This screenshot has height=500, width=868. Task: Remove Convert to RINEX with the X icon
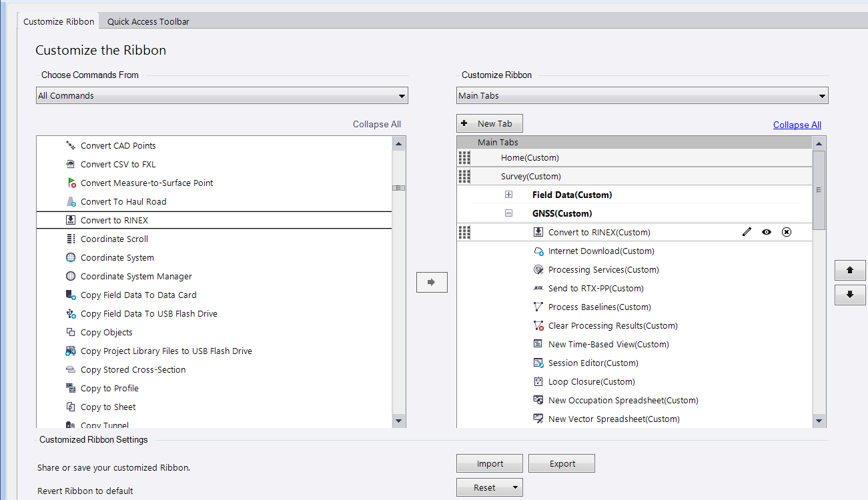coord(787,232)
